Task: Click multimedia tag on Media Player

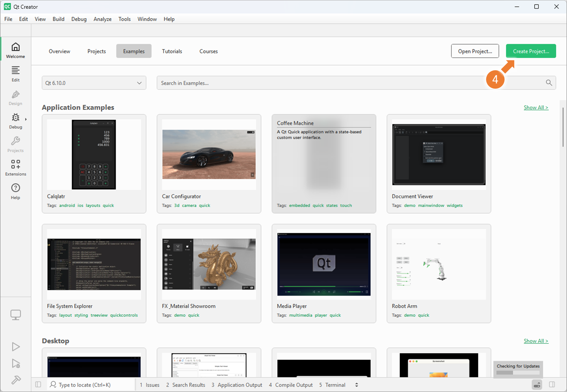Action: tap(301, 315)
